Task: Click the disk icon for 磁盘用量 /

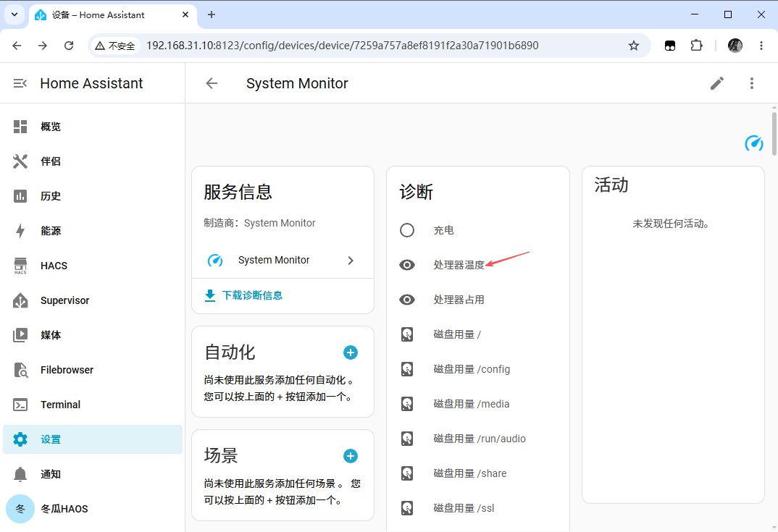Action: point(407,334)
